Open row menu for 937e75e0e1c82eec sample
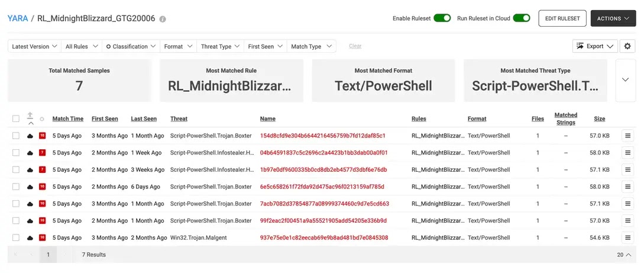644x273 pixels. tap(627, 237)
